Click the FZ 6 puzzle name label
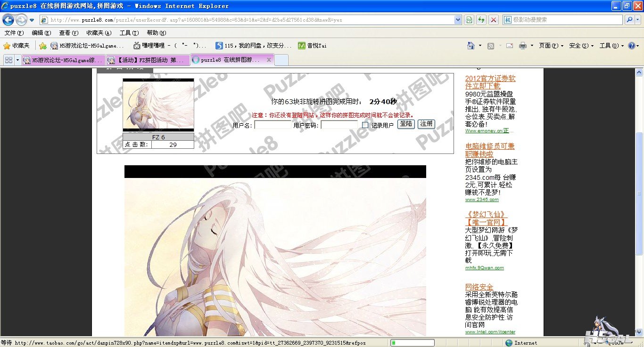This screenshot has width=644, height=347. click(x=158, y=137)
